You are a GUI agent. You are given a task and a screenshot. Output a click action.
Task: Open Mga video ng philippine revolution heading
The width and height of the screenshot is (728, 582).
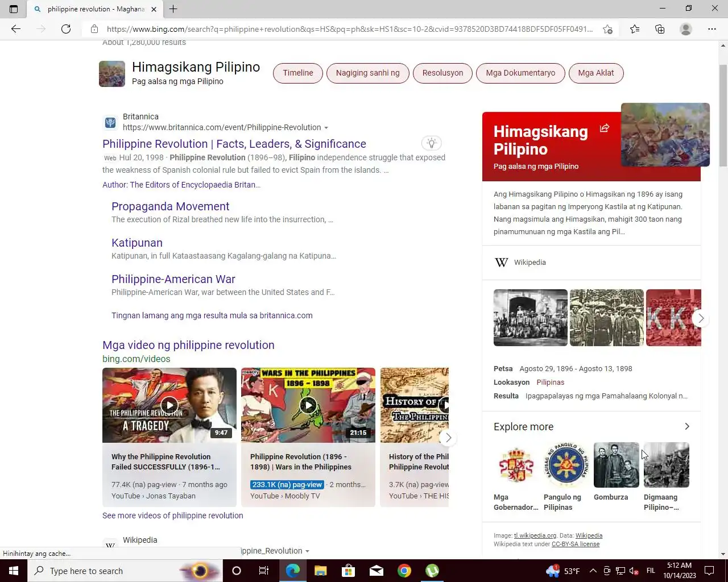[188, 345]
